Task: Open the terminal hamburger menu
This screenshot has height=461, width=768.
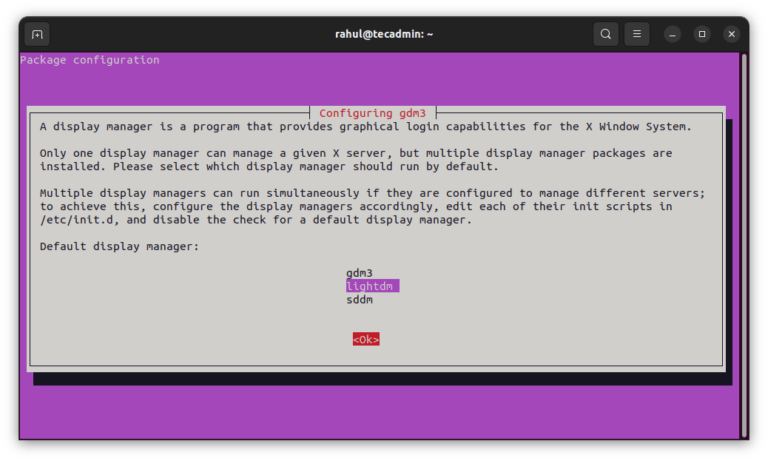Action: [x=637, y=34]
